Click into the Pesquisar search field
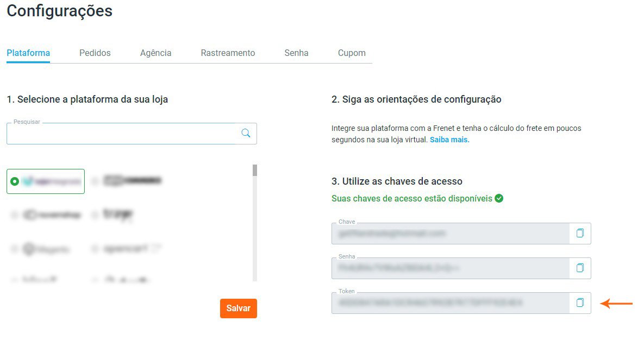 132,134
